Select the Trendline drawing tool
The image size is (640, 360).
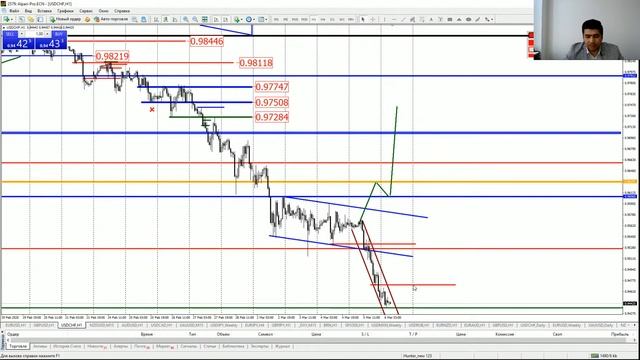(x=403, y=19)
